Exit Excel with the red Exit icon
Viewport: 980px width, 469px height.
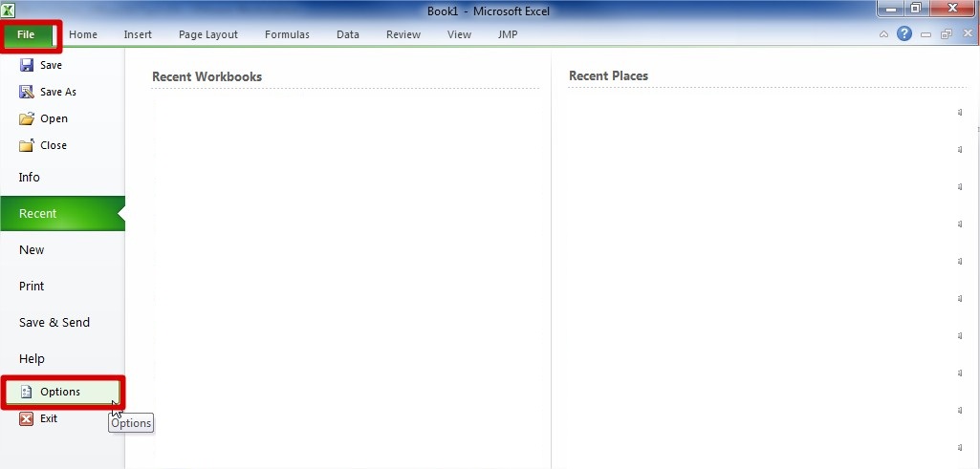(27, 418)
